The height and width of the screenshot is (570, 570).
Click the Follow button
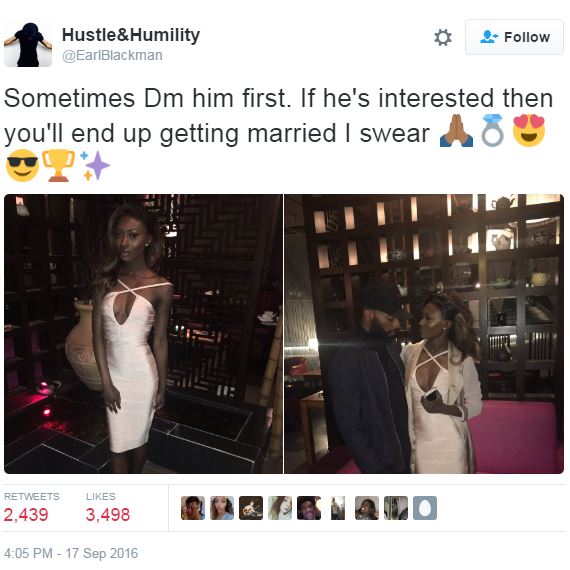[514, 37]
